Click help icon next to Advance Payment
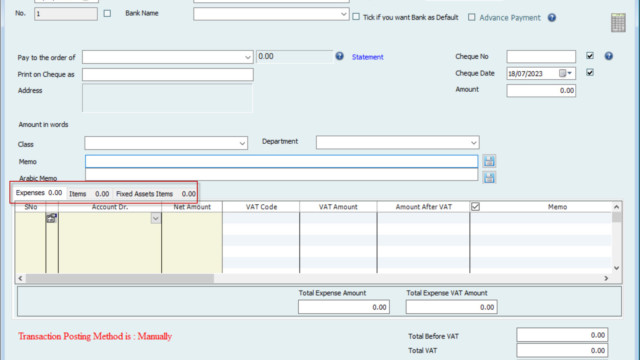640x360 pixels. click(552, 18)
